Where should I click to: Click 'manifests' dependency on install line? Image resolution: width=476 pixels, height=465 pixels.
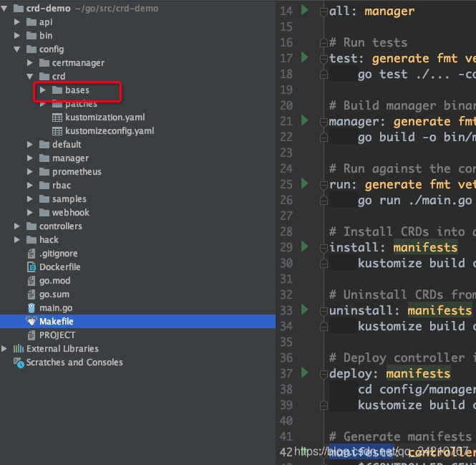click(x=425, y=247)
